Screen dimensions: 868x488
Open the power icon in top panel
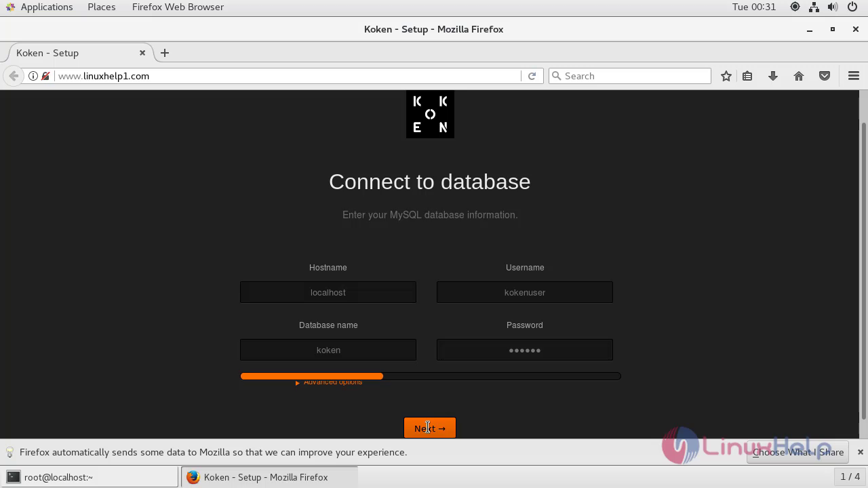coord(852,7)
